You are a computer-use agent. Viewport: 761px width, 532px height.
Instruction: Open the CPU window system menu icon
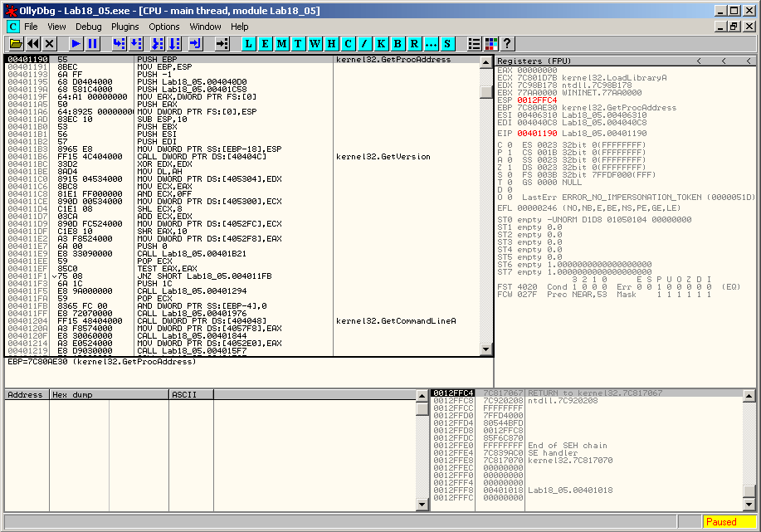[12, 27]
